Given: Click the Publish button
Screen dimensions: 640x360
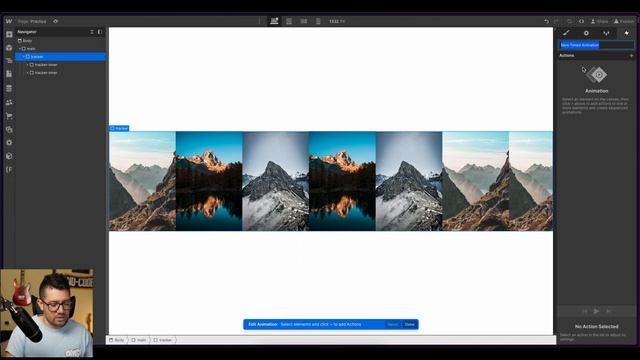Looking at the screenshot, I should [624, 21].
